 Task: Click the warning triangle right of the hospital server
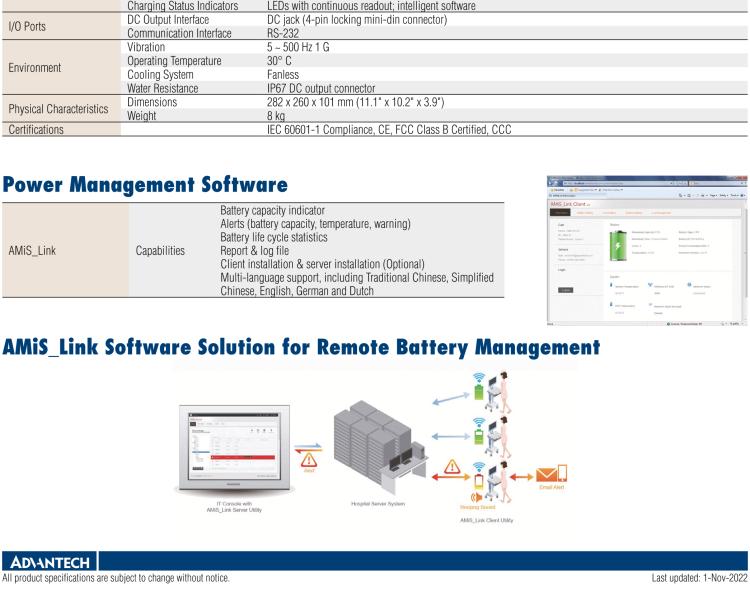click(453, 468)
